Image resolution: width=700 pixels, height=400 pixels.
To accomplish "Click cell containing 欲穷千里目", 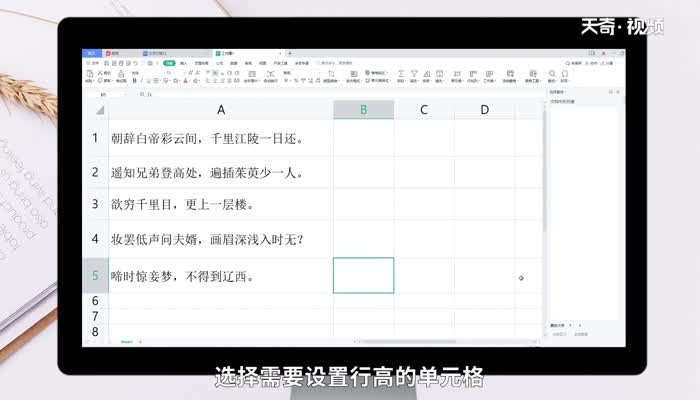I will [221, 204].
